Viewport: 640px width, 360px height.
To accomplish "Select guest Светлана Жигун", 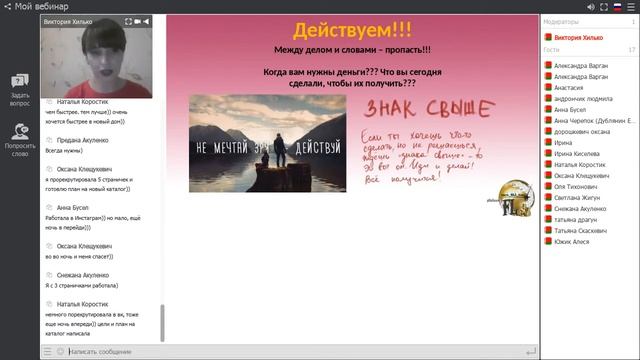I will (x=577, y=198).
